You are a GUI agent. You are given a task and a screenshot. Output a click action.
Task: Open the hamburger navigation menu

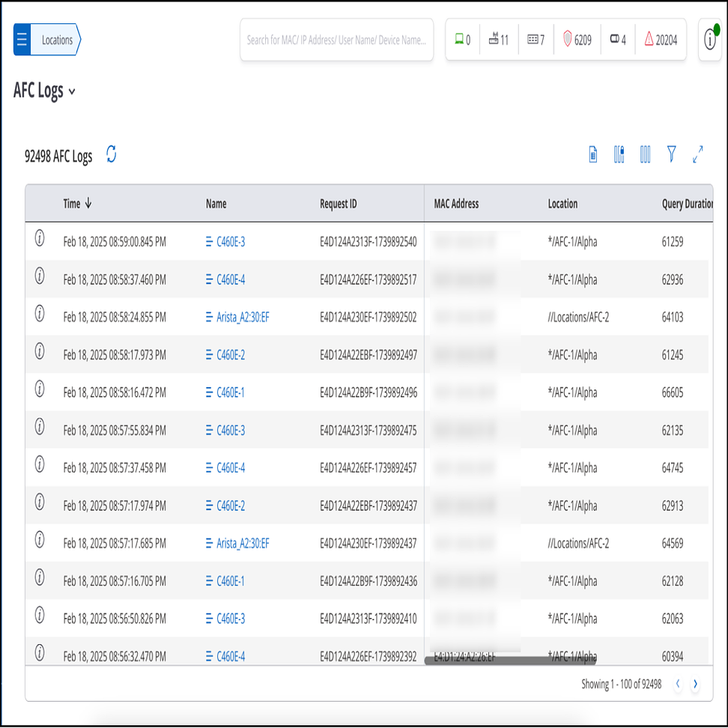tap(22, 40)
